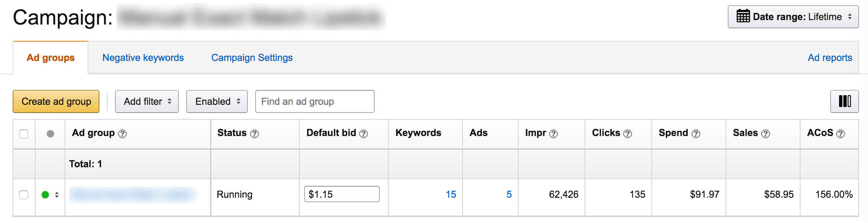Toggle the green status dot for ad group
The width and height of the screenshot is (868, 223).
(x=45, y=195)
